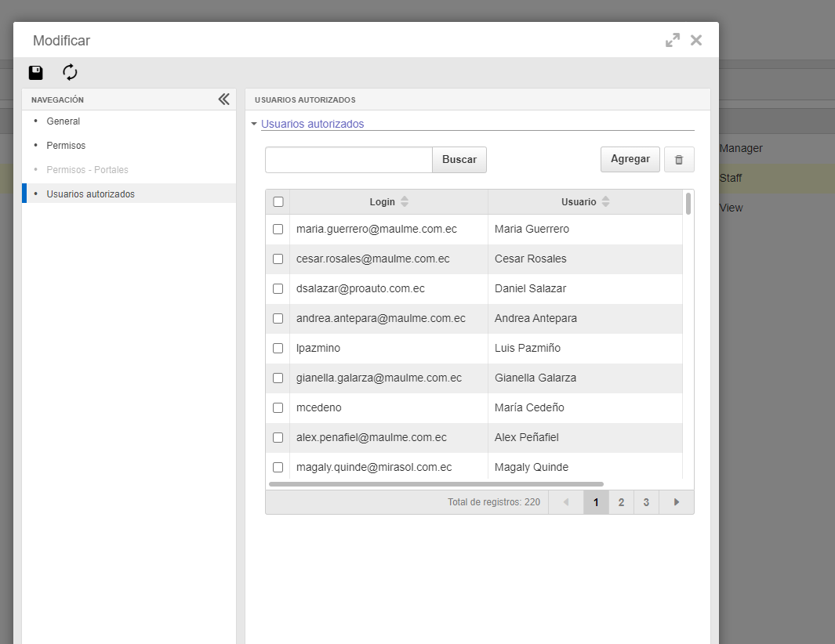The width and height of the screenshot is (835, 644).
Task: Go to next page arrow
Action: [x=677, y=502]
